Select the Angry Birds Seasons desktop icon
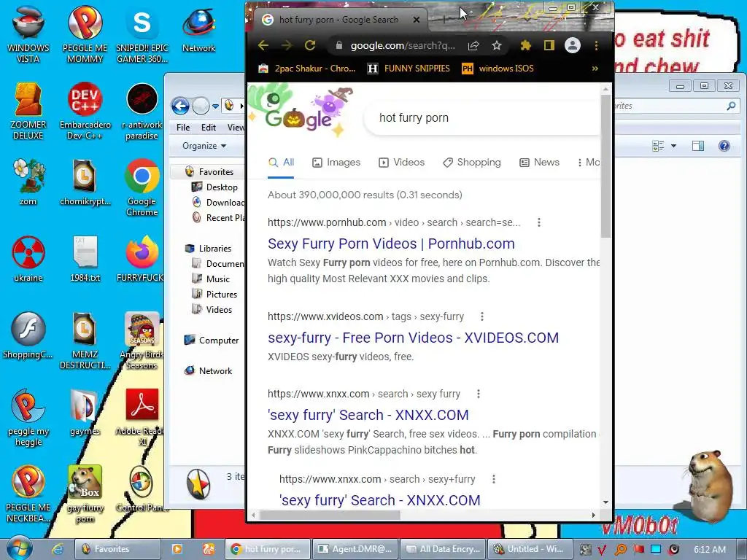747x560 pixels. (x=142, y=341)
